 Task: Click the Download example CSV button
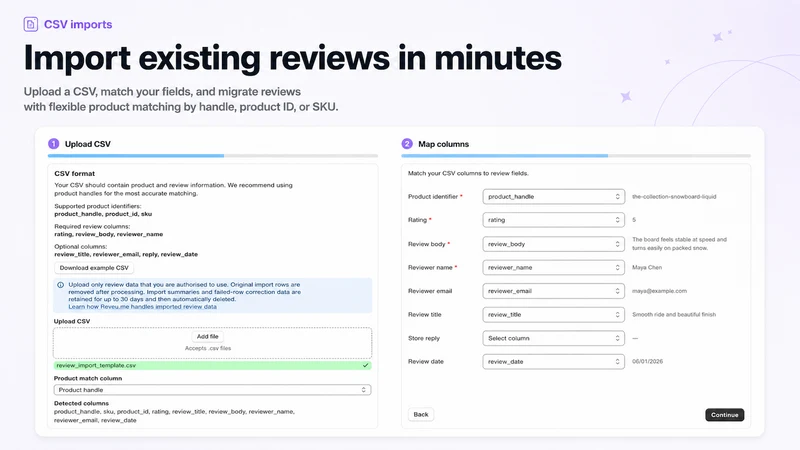pyautogui.click(x=94, y=268)
